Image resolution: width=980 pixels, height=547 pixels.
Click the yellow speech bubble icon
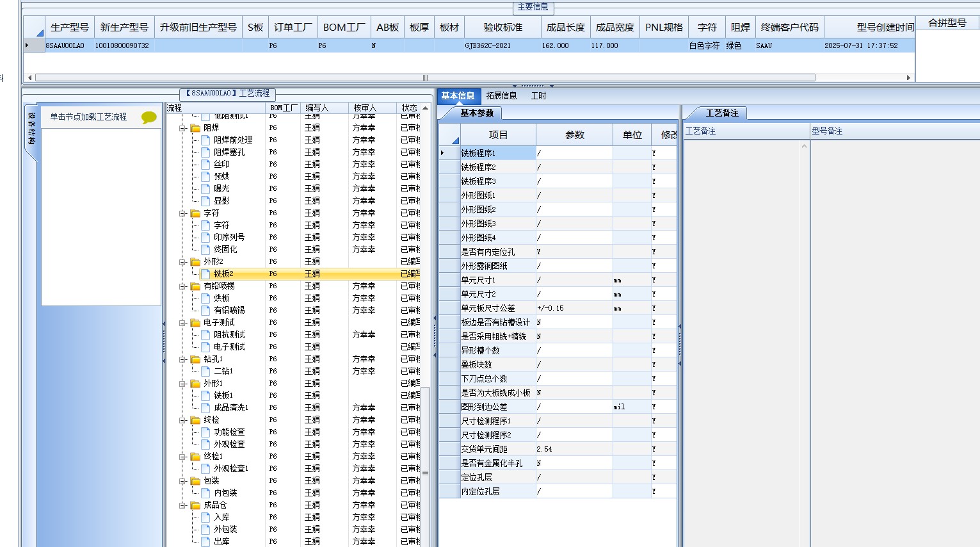coord(149,117)
